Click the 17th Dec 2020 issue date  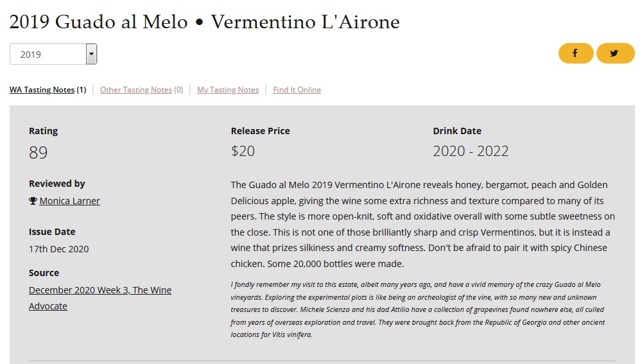coord(58,249)
